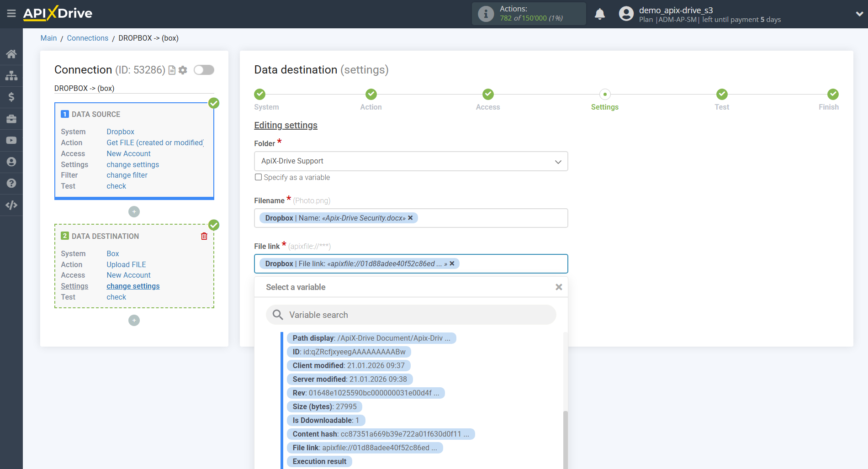Click the notification bell icon
The image size is (868, 469).
click(599, 14)
